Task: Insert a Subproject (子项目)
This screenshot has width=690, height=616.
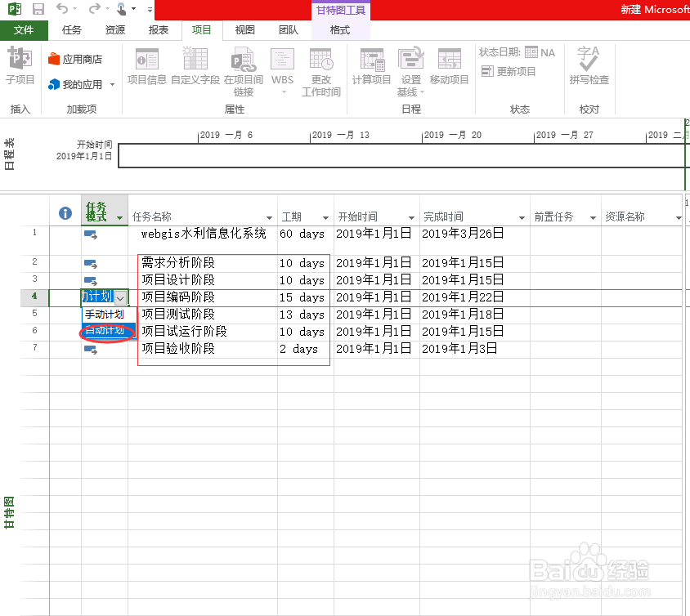Action: tap(20, 66)
